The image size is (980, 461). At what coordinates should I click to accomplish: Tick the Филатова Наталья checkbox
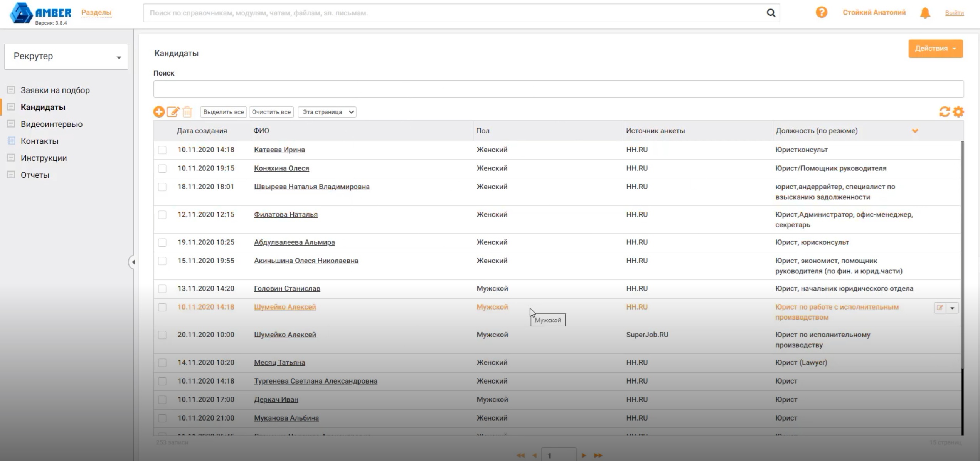(x=162, y=215)
